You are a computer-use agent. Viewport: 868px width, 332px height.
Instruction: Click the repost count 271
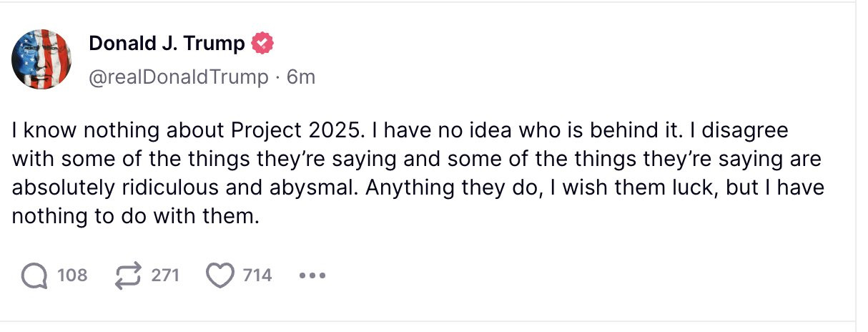tap(165, 275)
